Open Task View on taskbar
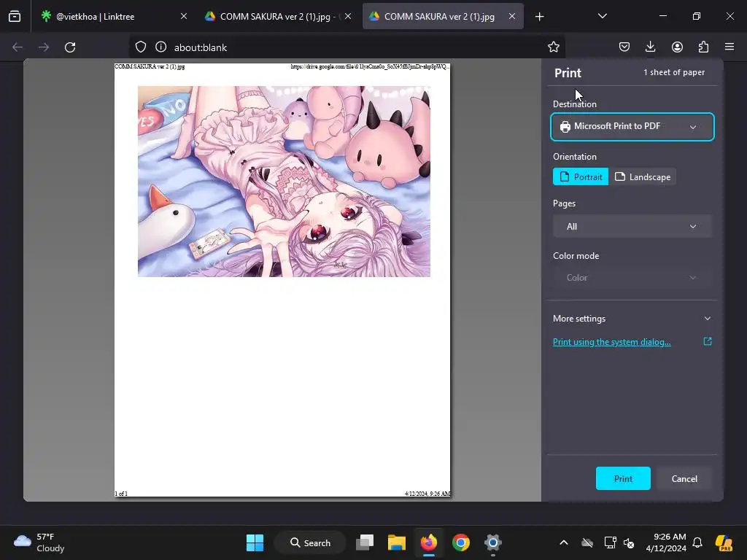Viewport: 747px width, 560px height. tap(365, 542)
